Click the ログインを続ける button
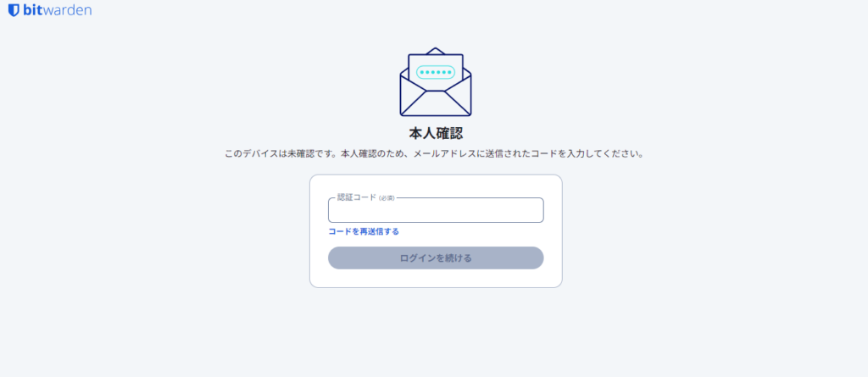Screen dimensions: 868x377 tap(436, 258)
